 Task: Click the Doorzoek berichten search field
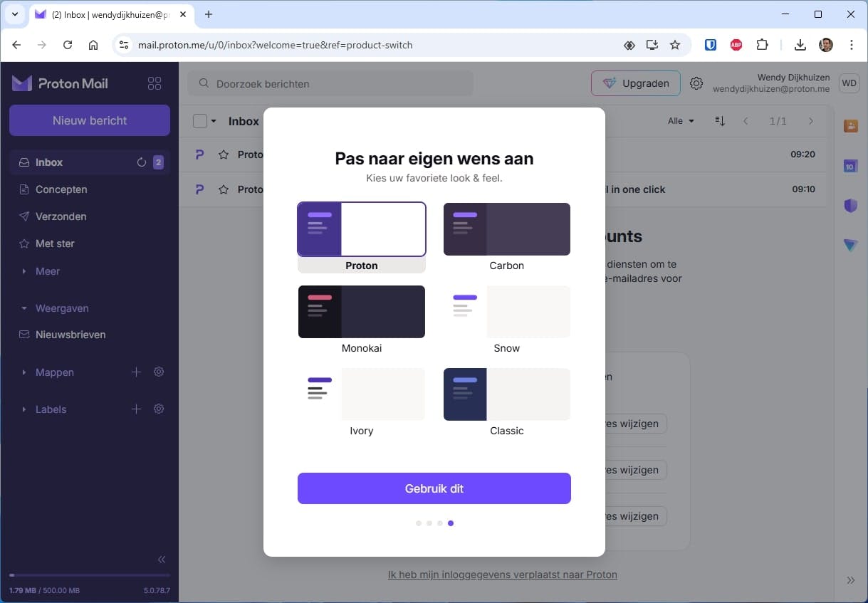330,83
